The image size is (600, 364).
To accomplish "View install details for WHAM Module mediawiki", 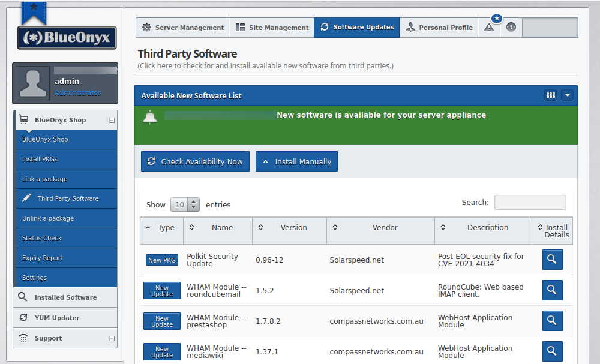I will (552, 351).
